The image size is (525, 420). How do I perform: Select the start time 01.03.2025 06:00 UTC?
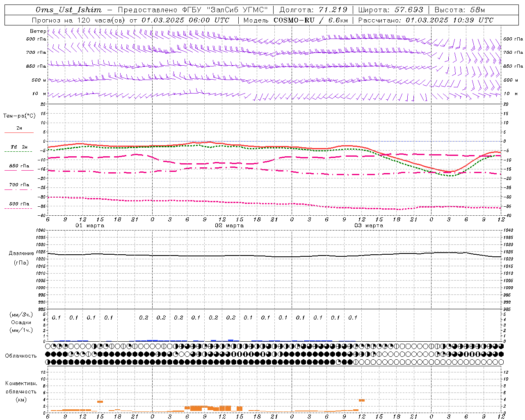click(185, 20)
